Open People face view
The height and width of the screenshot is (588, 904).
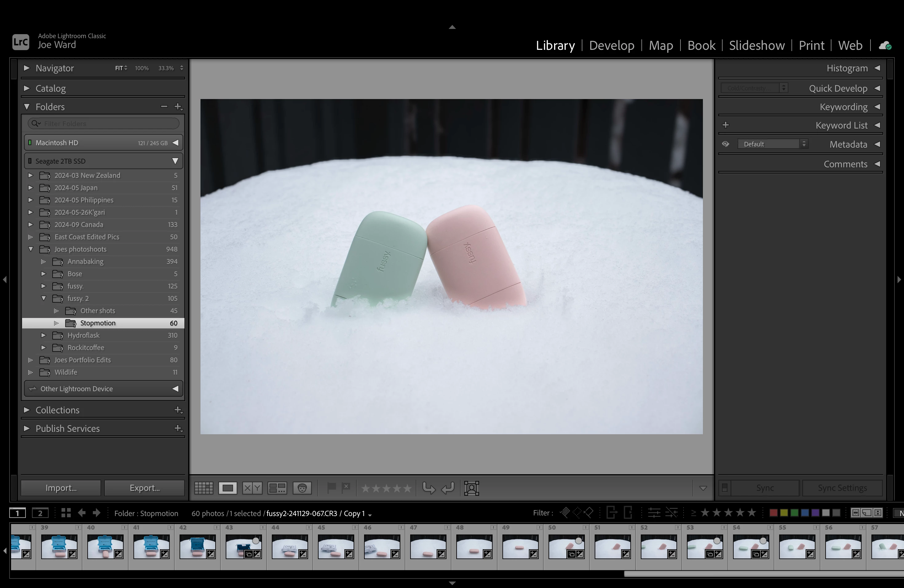(302, 488)
